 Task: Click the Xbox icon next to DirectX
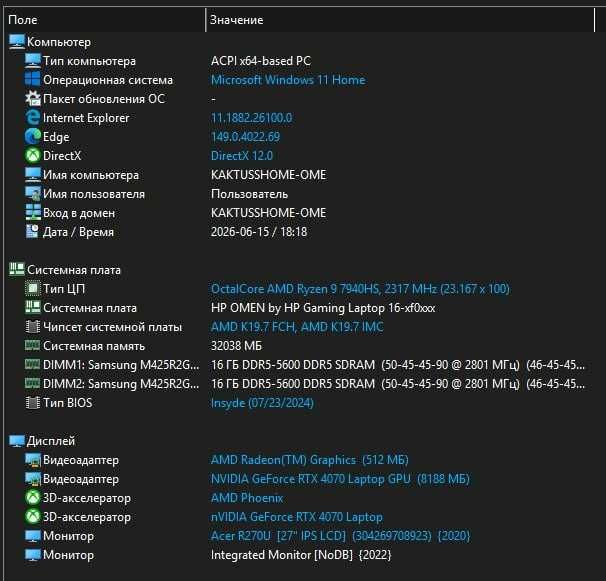(33, 155)
